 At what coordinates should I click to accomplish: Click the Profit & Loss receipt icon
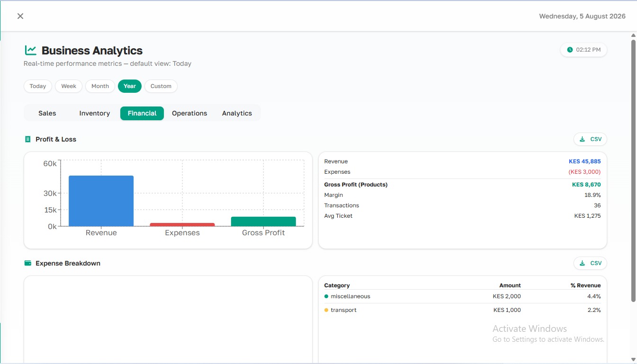[27, 139]
